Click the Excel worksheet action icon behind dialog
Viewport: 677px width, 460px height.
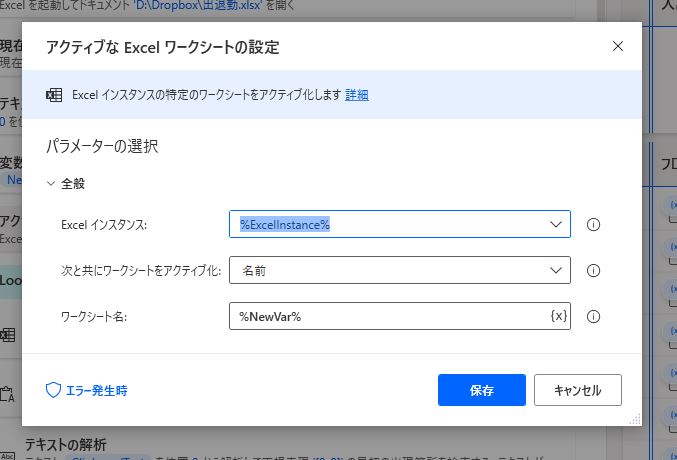tap(8, 335)
